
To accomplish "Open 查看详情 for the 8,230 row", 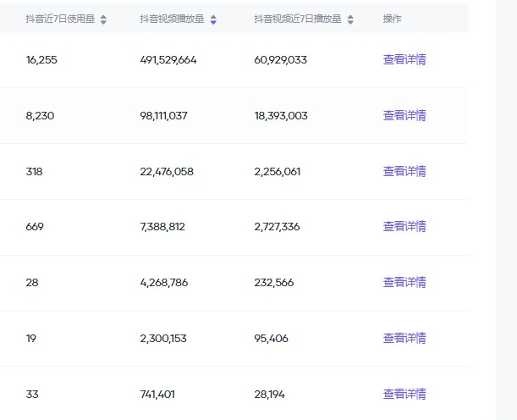I will click(404, 115).
